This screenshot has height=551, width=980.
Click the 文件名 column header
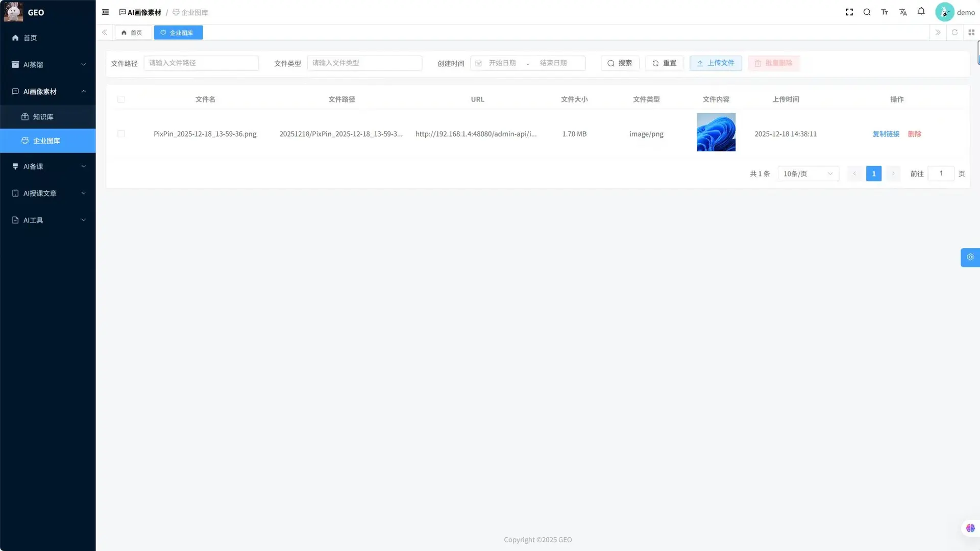tap(205, 99)
